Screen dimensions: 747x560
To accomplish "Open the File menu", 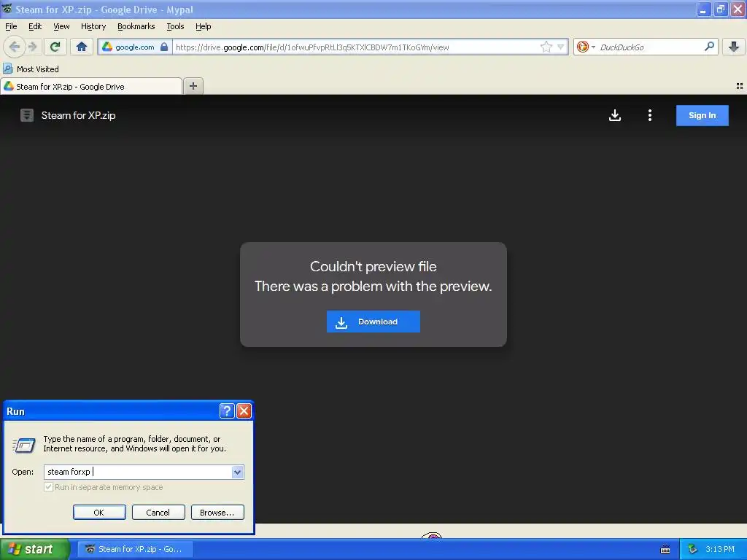I will click(x=11, y=26).
